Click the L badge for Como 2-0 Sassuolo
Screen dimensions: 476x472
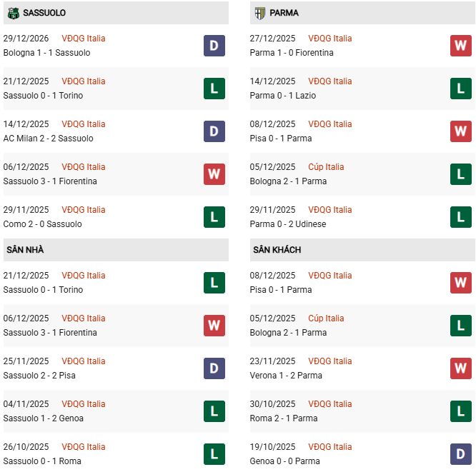[214, 217]
